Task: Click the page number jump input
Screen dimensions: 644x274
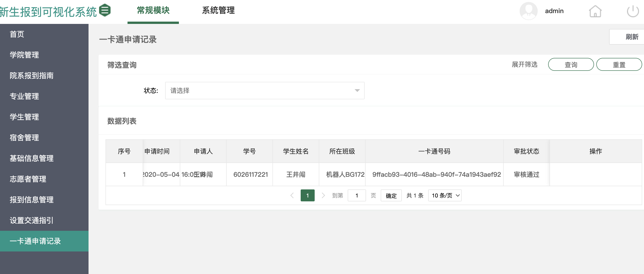Action: 356,195
